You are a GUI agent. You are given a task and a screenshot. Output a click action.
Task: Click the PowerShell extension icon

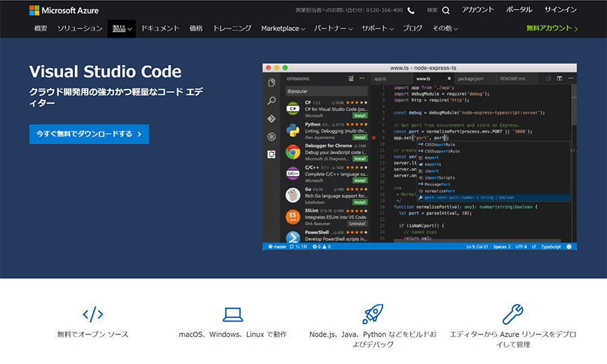pos(293,237)
